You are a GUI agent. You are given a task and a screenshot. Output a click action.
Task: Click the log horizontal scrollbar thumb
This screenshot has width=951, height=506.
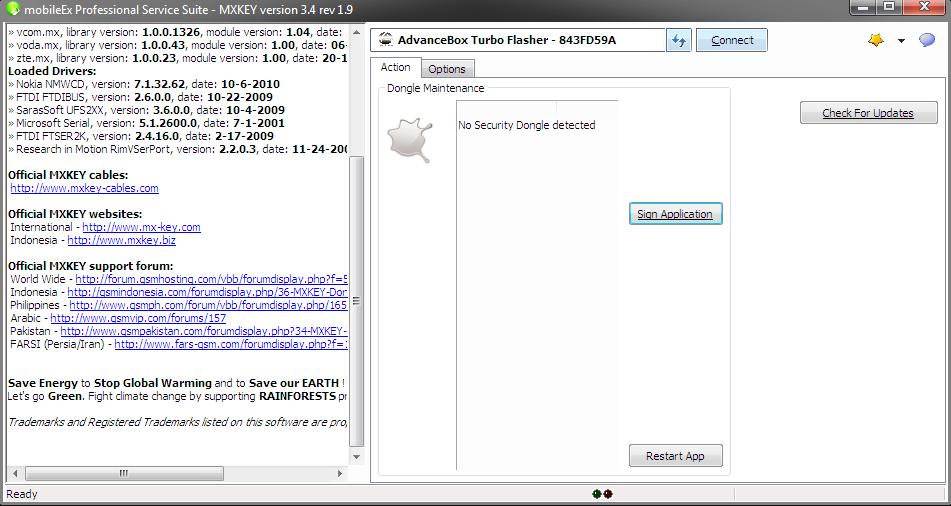click(124, 473)
